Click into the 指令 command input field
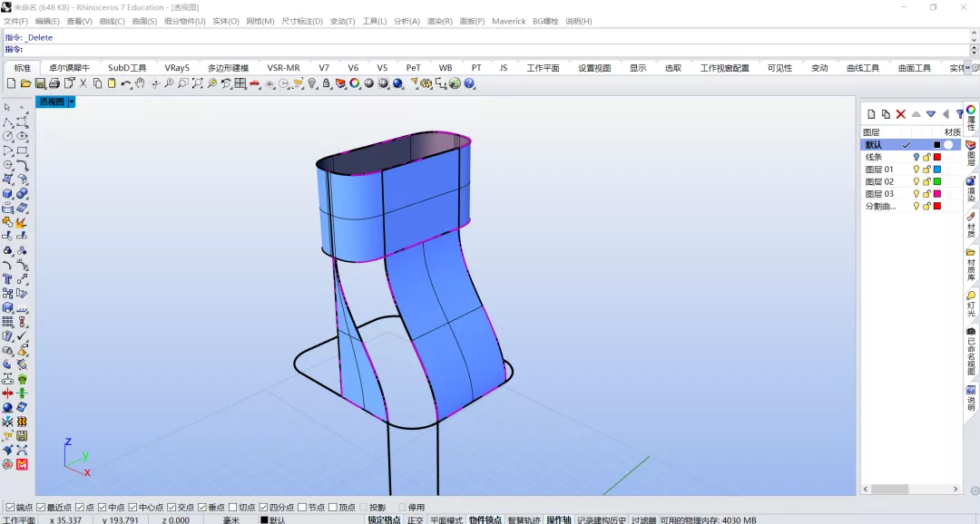Viewport: 980px width, 524px height. point(487,49)
